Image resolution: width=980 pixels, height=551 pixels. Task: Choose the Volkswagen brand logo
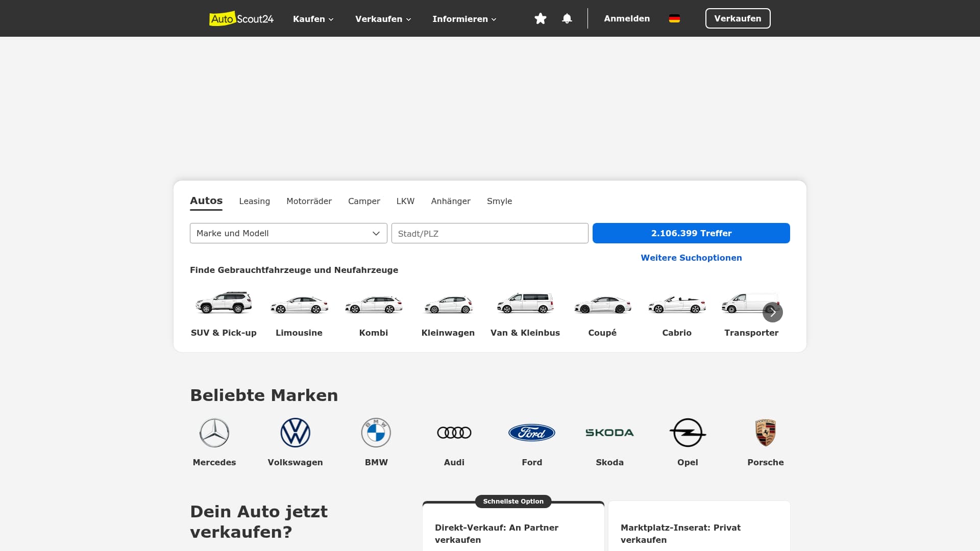[x=296, y=433]
